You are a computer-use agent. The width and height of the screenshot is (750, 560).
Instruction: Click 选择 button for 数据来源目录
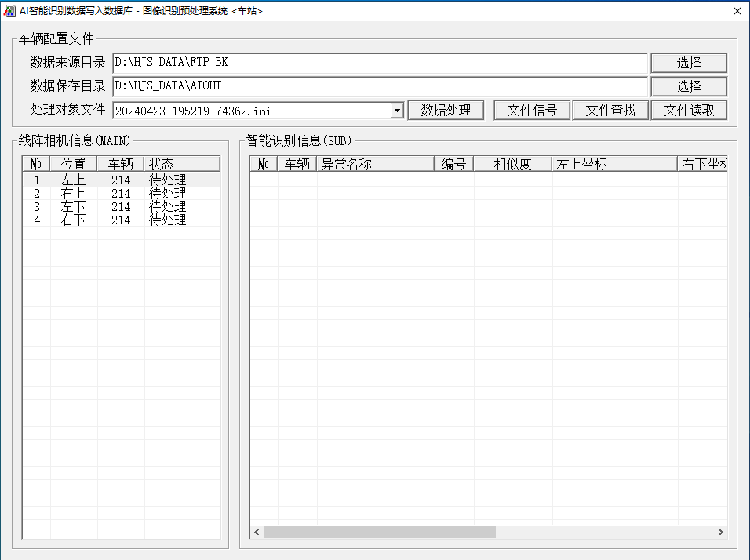689,63
